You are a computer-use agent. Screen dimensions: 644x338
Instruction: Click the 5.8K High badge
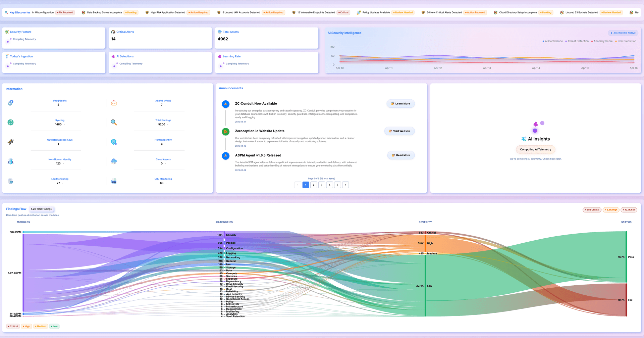point(611,210)
